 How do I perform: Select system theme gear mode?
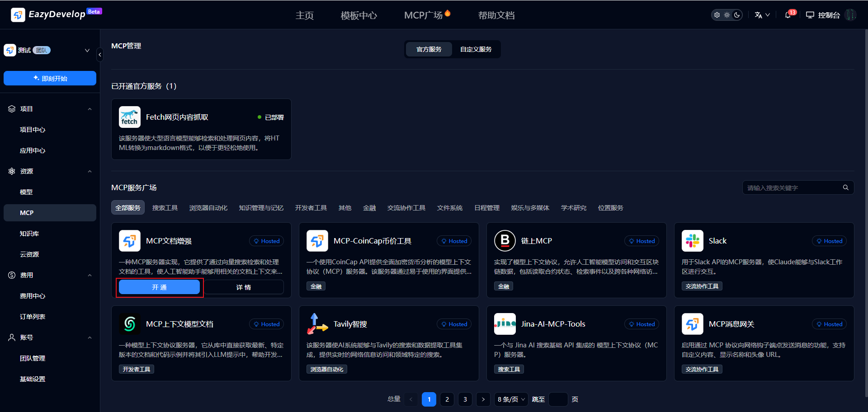pos(717,15)
